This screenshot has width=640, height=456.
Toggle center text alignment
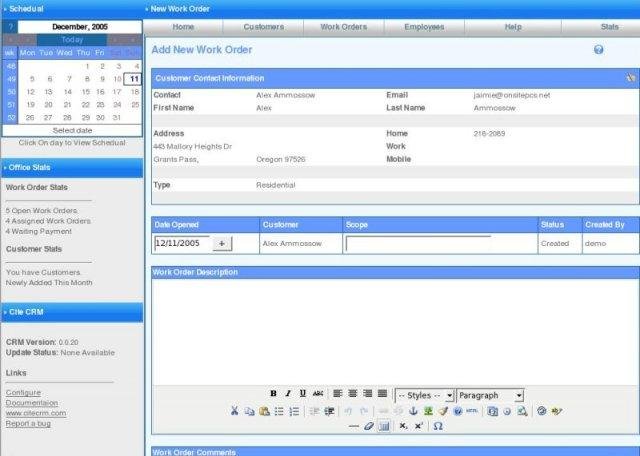tap(352, 395)
